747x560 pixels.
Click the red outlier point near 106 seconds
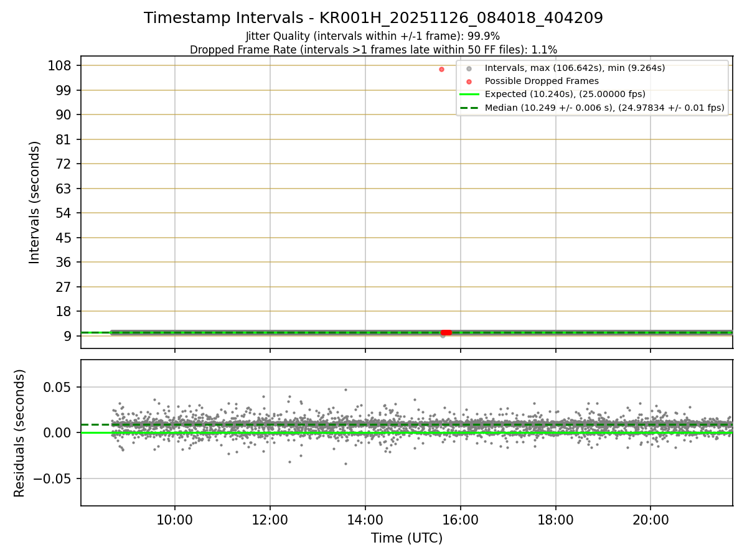click(x=441, y=69)
